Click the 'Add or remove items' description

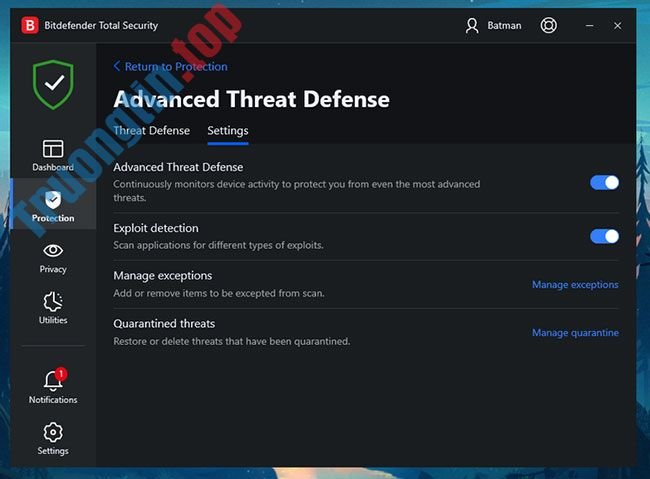pos(219,293)
